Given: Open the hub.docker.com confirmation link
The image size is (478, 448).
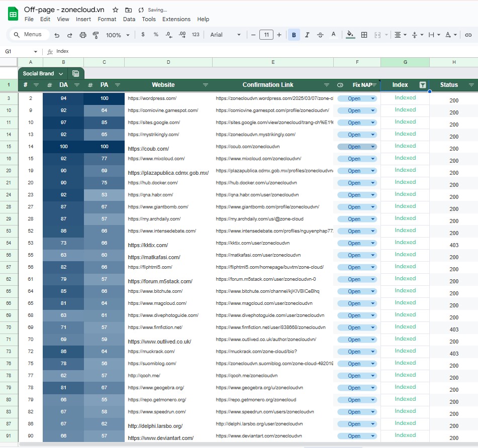Looking at the screenshot, I should pos(256,183).
